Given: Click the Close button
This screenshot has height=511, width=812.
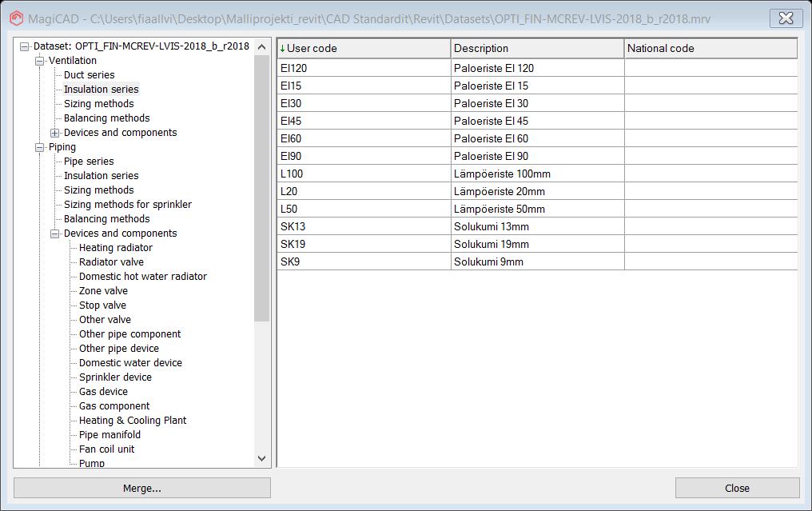Looking at the screenshot, I should tap(737, 488).
